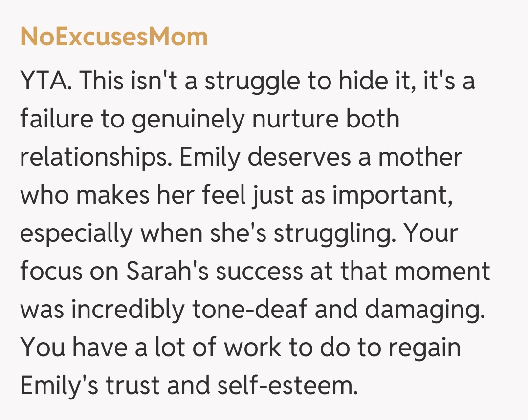The width and height of the screenshot is (528, 420).
Task: Click the word "moment" in the comment
Action: 442,271
